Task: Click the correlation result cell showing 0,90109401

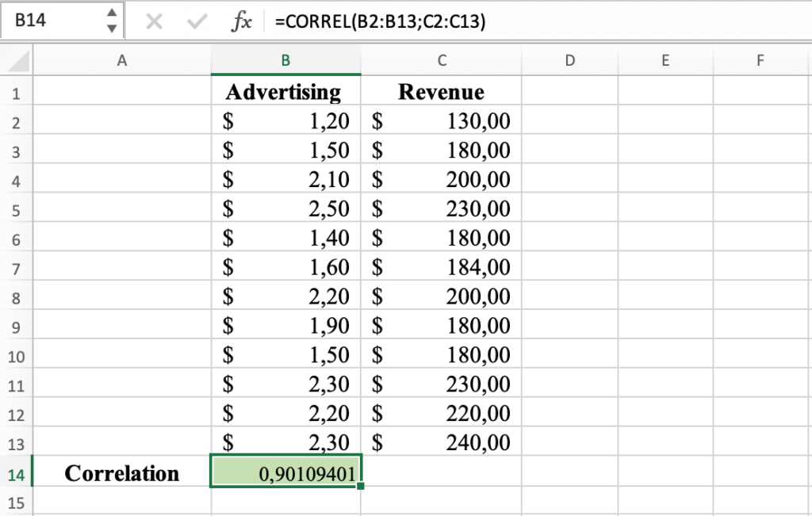Action: 285,472
